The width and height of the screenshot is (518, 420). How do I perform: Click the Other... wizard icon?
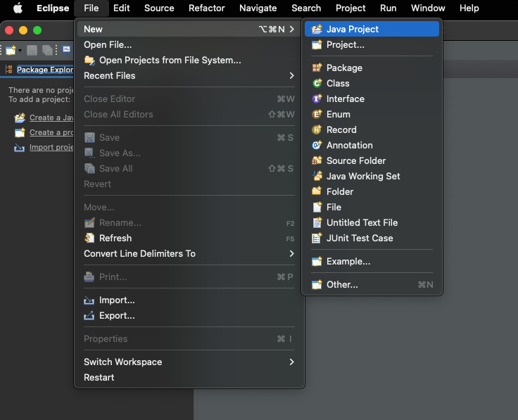[x=317, y=285]
